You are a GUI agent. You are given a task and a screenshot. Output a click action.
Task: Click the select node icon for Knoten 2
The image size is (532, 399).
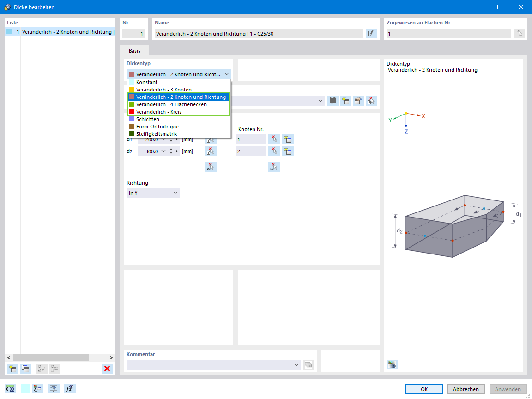pos(274,151)
